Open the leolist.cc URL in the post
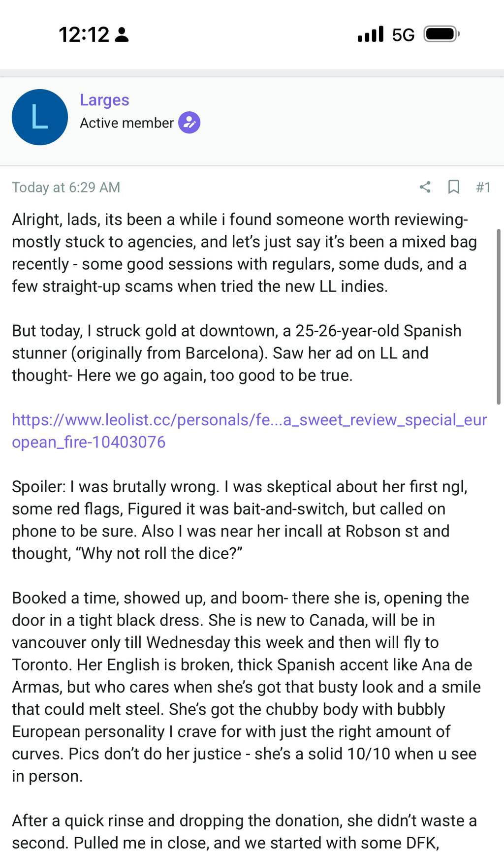Image resolution: width=504 pixels, height=852 pixels. tap(249, 431)
